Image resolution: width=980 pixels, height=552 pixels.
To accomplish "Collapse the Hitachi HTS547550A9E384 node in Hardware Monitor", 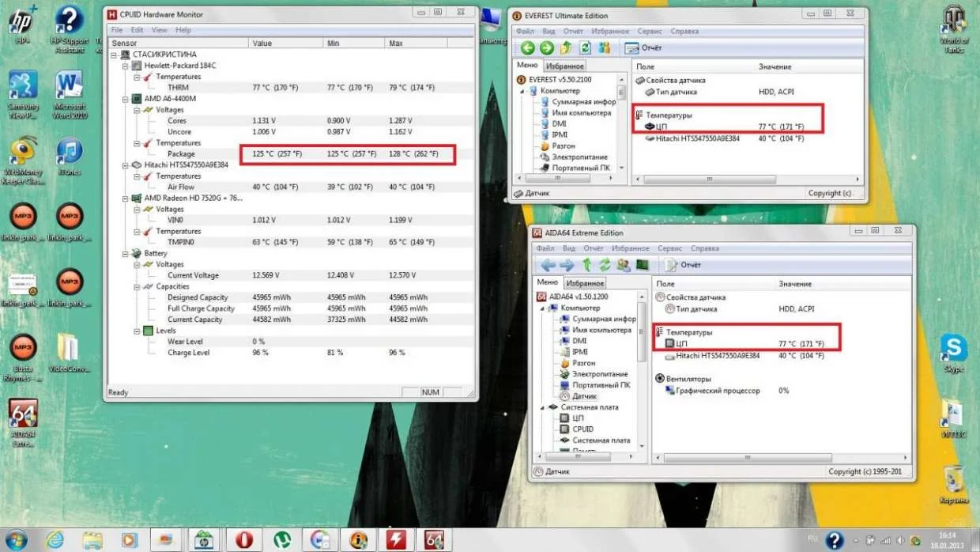I will tap(126, 165).
